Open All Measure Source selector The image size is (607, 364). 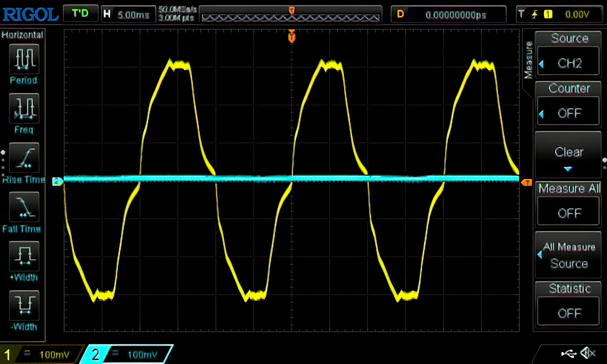click(x=568, y=255)
